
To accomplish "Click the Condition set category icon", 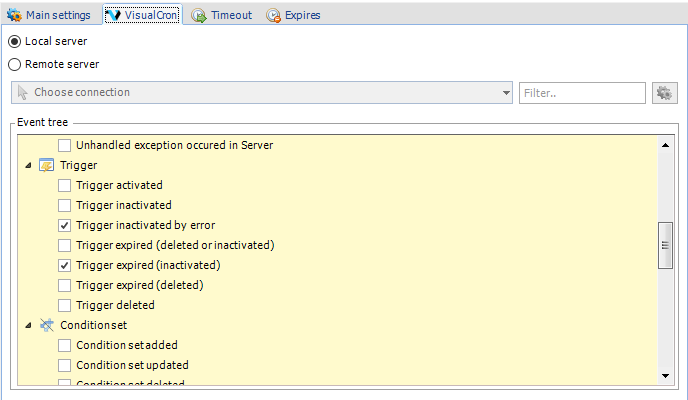I will [46, 325].
